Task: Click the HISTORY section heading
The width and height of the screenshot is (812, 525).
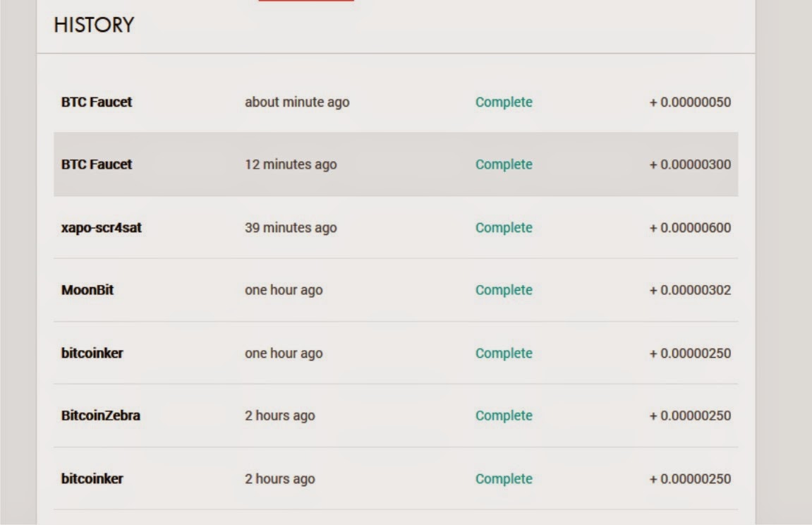Action: (x=94, y=25)
